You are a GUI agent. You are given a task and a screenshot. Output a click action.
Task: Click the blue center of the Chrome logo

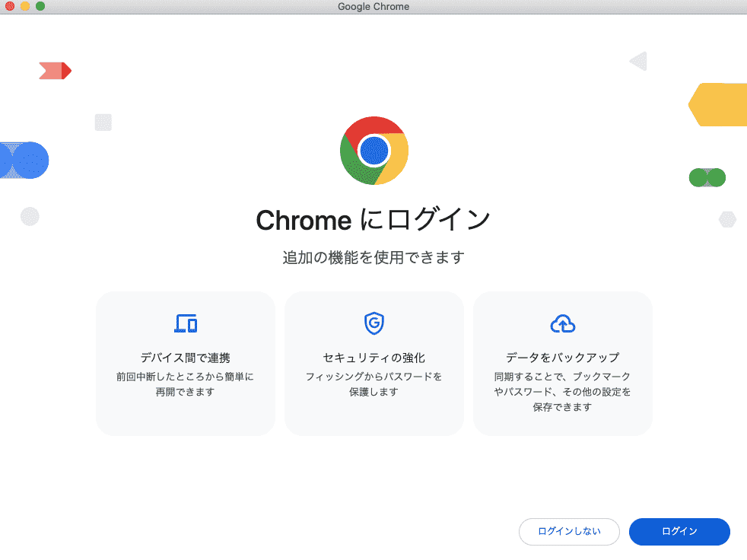(373, 150)
